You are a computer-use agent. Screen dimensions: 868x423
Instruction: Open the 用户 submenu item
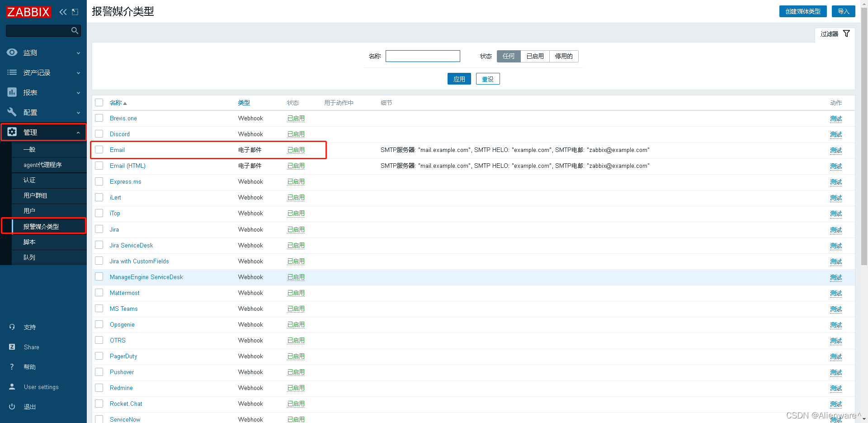49,211
